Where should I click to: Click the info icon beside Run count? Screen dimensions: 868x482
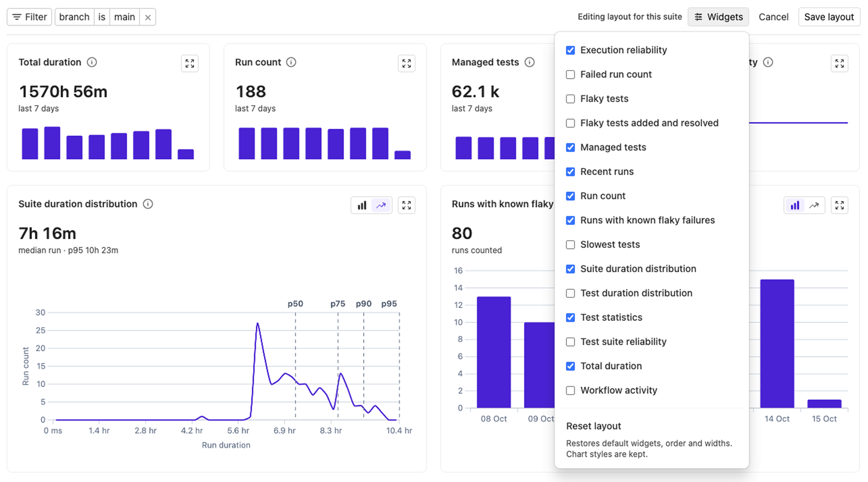(291, 62)
